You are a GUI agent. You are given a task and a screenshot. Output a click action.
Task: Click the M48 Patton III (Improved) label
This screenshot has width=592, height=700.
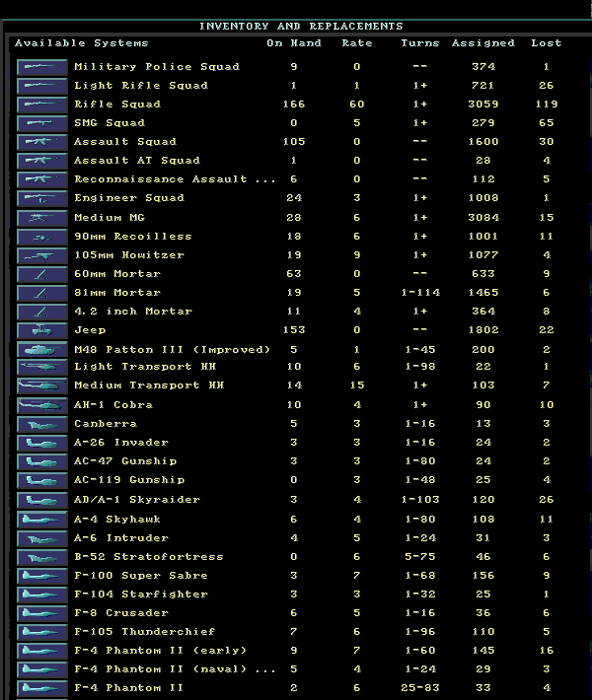coord(173,350)
